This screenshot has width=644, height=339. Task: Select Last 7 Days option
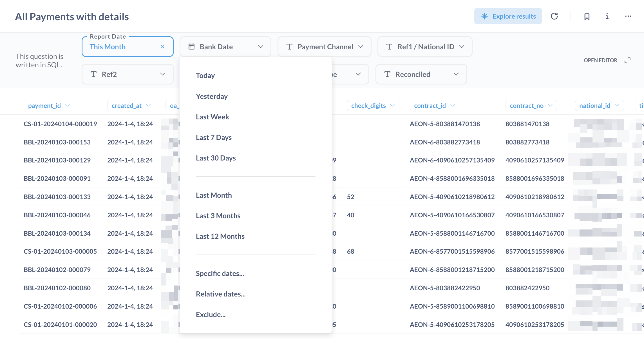(x=214, y=137)
